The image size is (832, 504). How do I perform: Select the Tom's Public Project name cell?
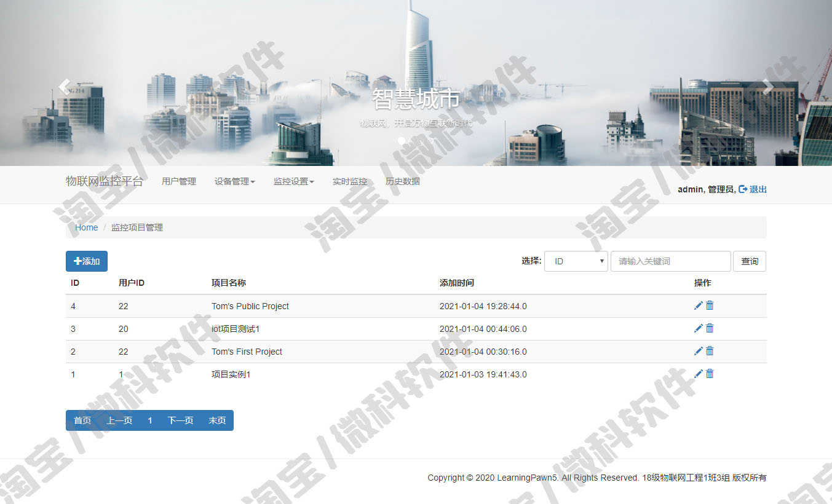(x=250, y=306)
